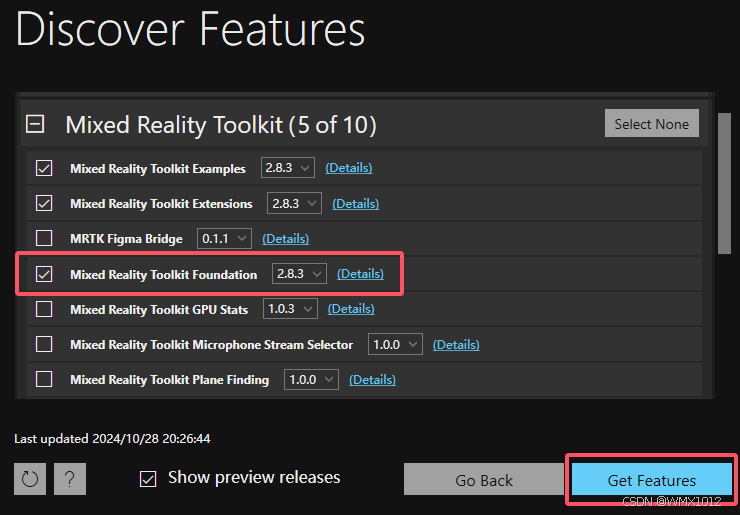View Details link for GPU Stats

(x=351, y=309)
